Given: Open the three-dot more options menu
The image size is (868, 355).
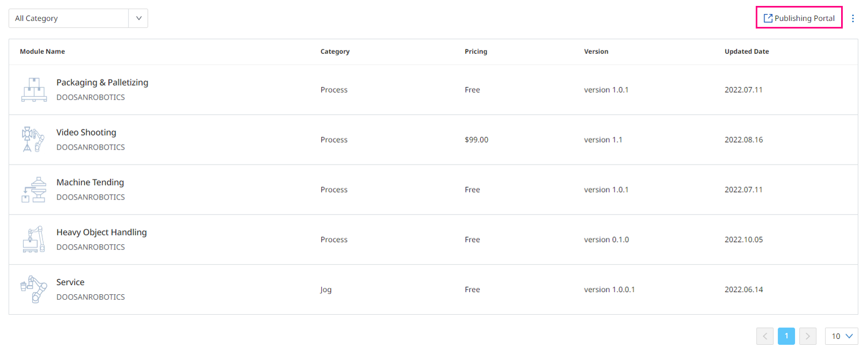Looking at the screenshot, I should [x=853, y=18].
